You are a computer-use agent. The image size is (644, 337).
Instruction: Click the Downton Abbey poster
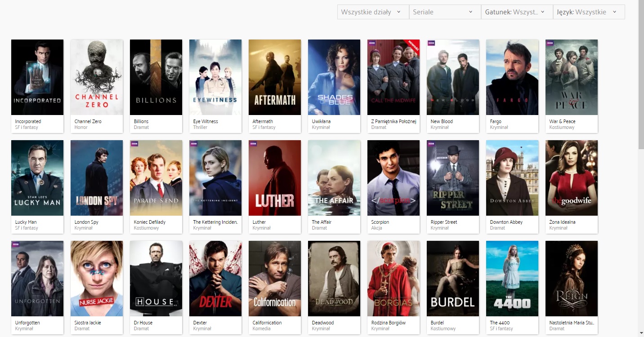pos(512,178)
